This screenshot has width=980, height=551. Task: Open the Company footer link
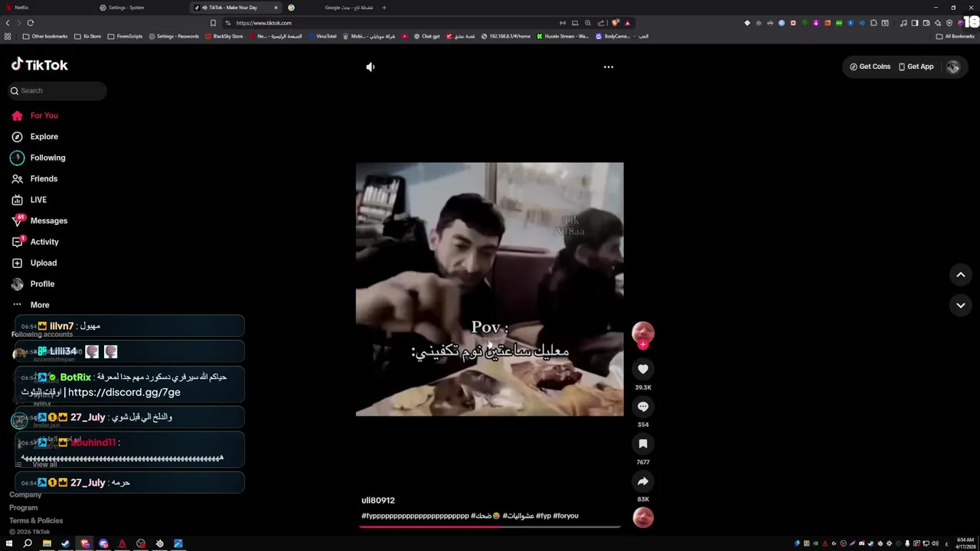click(x=25, y=494)
